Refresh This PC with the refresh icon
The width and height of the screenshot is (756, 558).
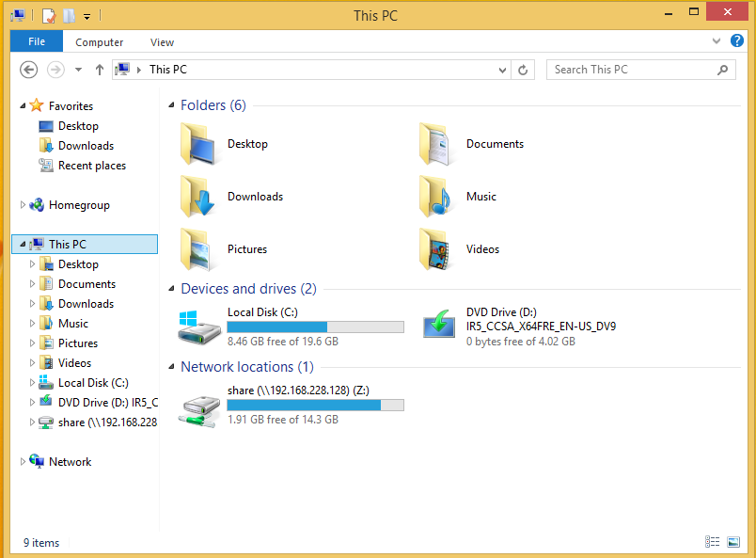[523, 69]
